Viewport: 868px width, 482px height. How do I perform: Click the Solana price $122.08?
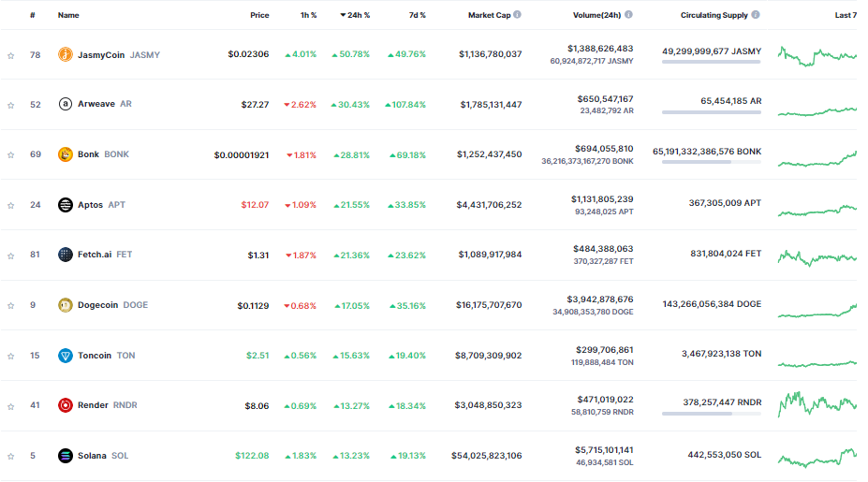[252, 456]
